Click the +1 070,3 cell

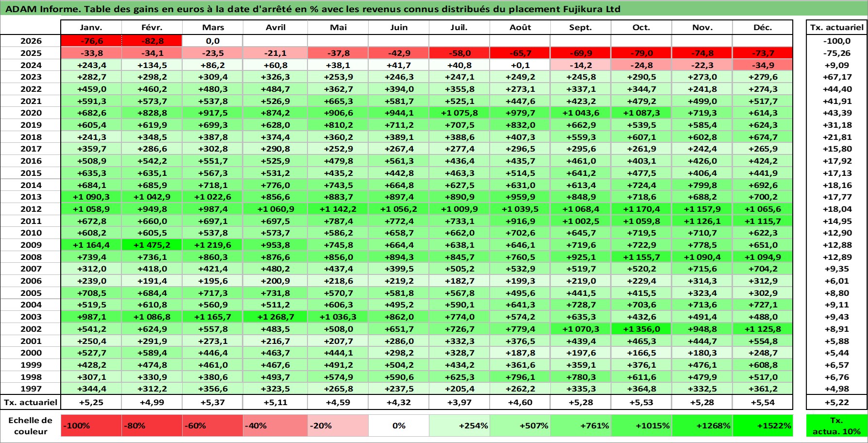(x=580, y=329)
